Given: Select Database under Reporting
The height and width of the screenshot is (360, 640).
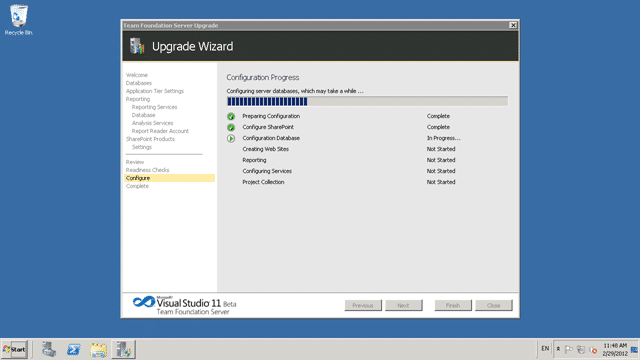Looking at the screenshot, I should [x=143, y=115].
